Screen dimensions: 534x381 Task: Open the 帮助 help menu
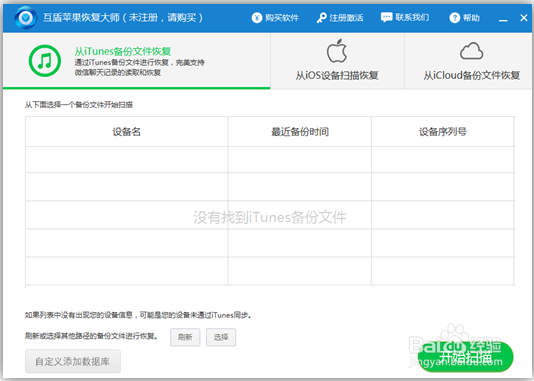click(465, 18)
